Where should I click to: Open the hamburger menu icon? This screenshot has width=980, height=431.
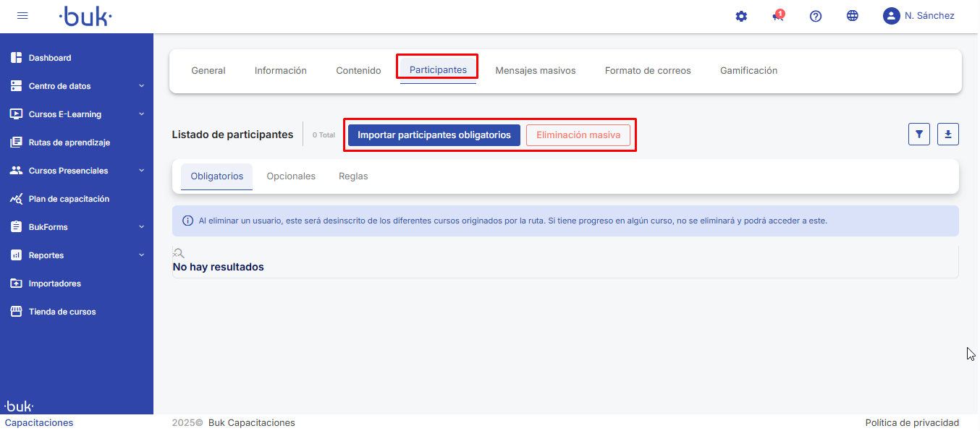click(x=22, y=16)
